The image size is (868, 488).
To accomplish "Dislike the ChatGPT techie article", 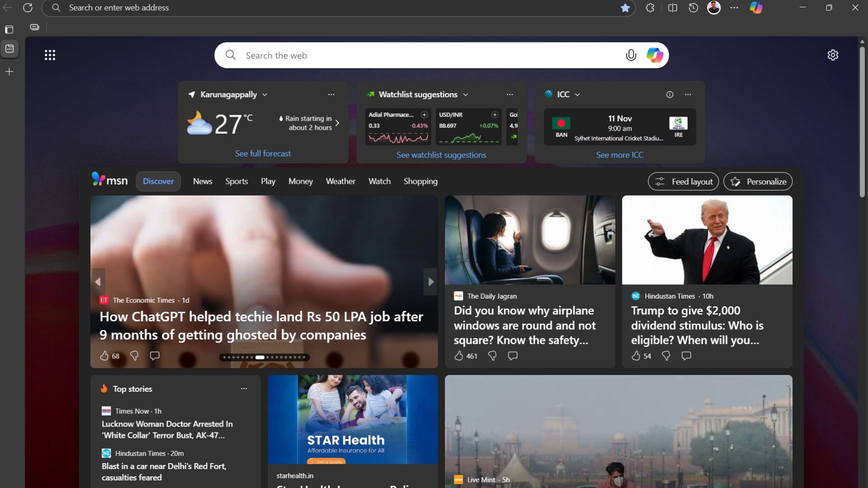I will pos(134,356).
